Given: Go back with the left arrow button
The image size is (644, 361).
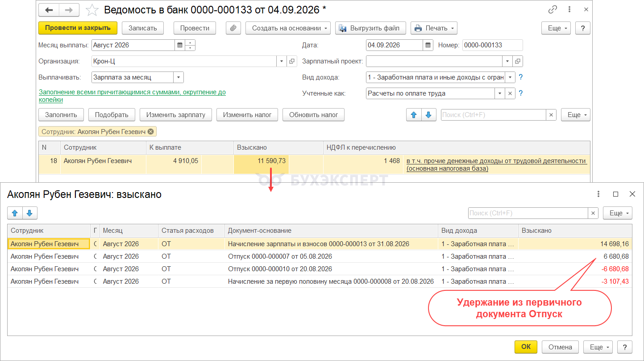Looking at the screenshot, I should coord(49,9).
